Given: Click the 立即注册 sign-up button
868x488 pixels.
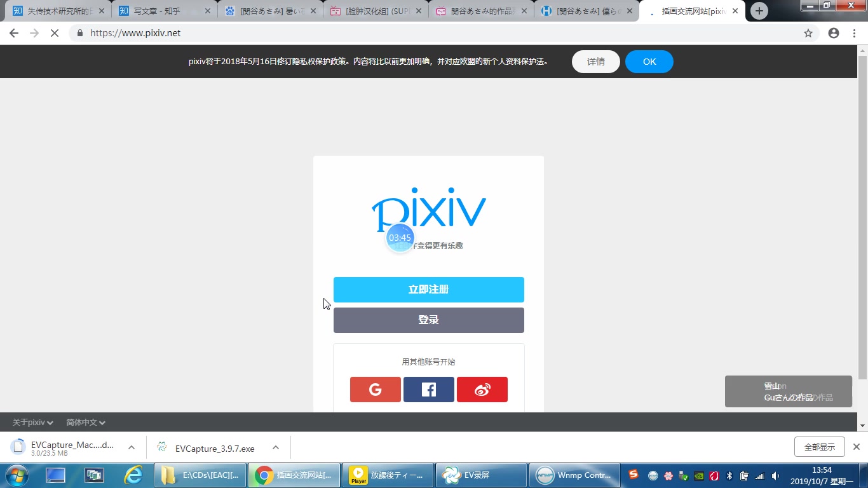Looking at the screenshot, I should point(429,290).
